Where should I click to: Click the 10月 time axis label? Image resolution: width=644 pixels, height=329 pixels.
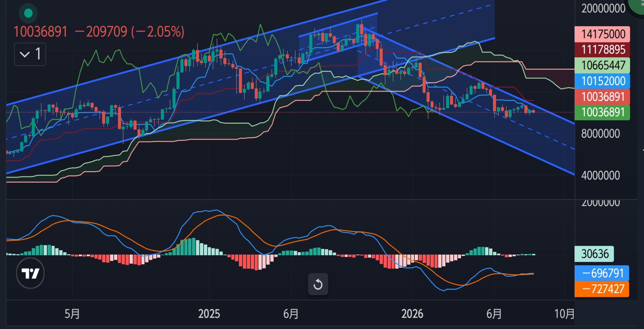[564, 314]
